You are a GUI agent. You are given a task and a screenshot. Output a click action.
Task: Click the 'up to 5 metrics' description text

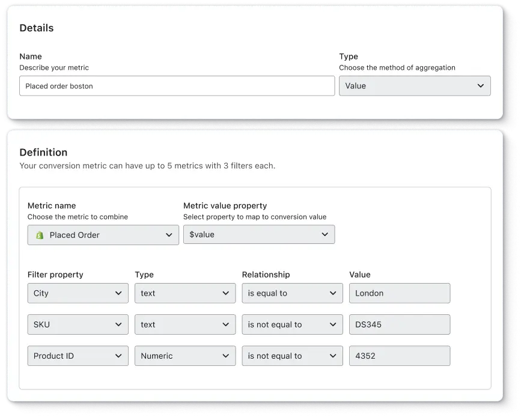(147, 166)
